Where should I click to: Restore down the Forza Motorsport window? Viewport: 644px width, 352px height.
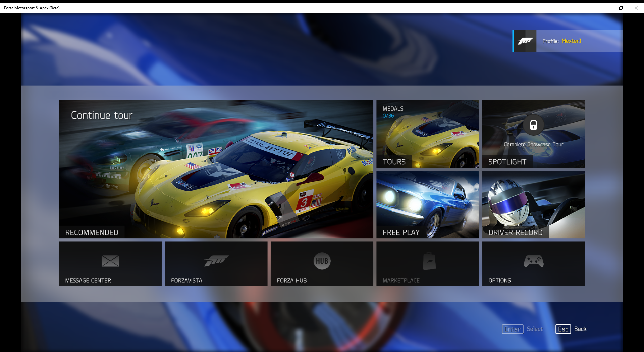(x=621, y=8)
